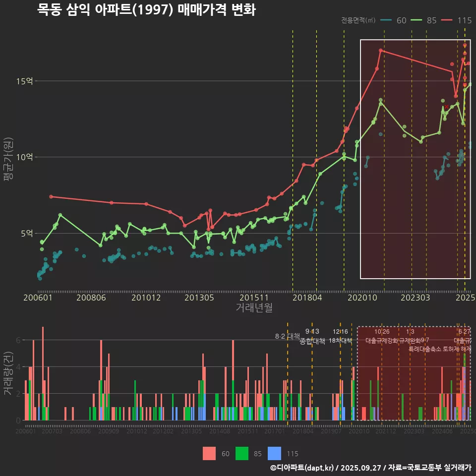
Task: Click the 201305 tick on price chart
Action: (x=199, y=297)
